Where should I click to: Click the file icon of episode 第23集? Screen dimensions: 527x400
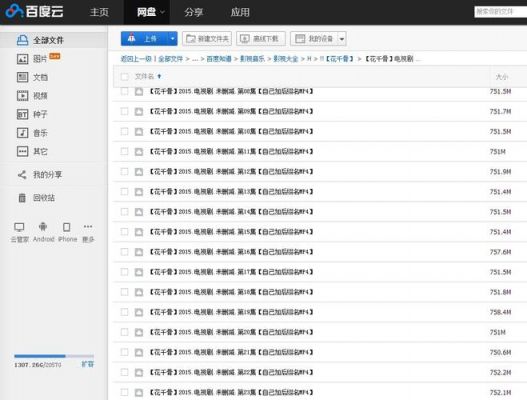(139, 392)
